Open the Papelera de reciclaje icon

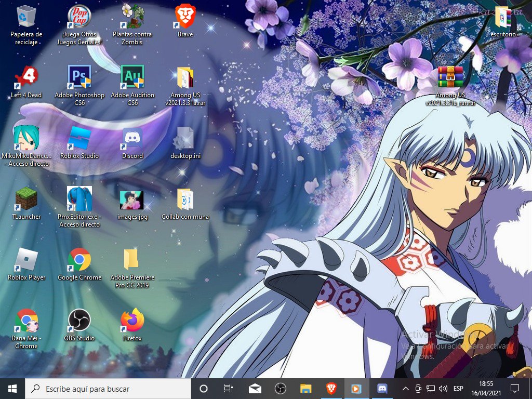pos(26,25)
